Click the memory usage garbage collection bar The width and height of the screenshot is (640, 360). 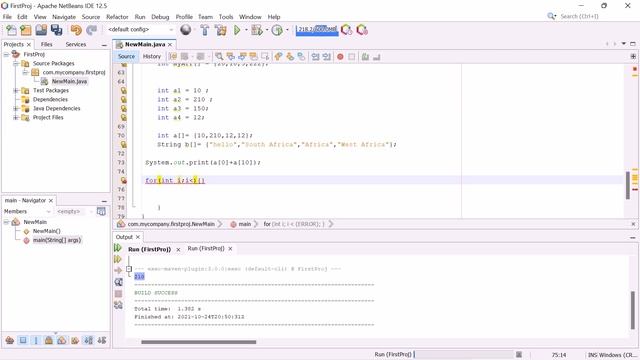[317, 30]
